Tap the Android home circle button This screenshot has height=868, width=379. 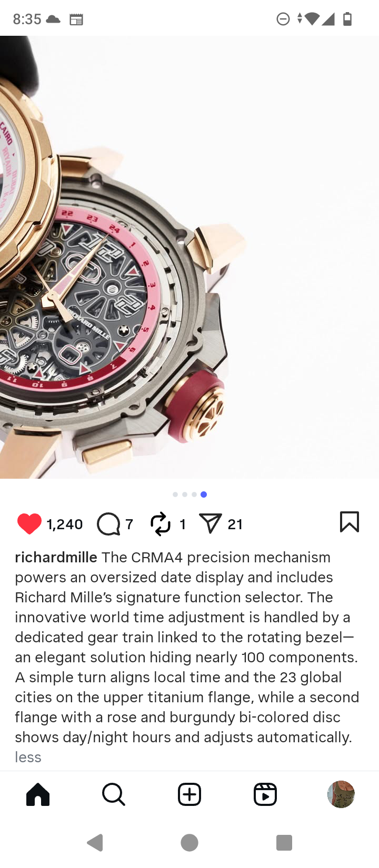[x=189, y=843]
